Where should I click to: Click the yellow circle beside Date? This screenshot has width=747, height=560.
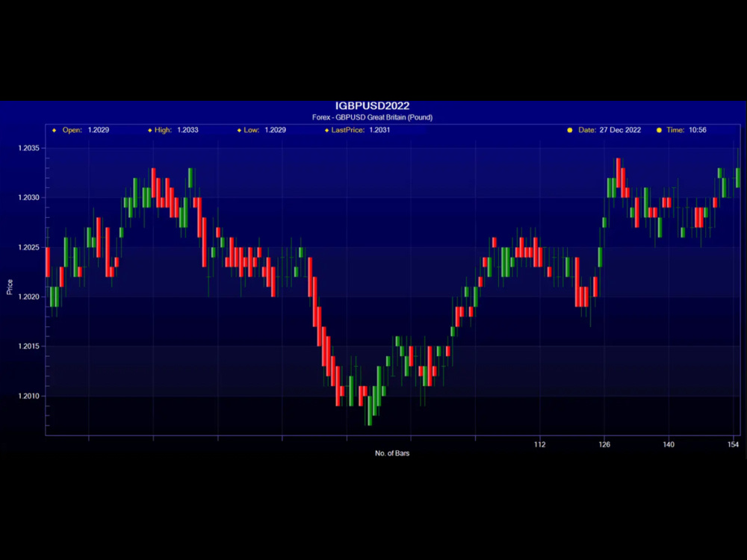tap(570, 130)
